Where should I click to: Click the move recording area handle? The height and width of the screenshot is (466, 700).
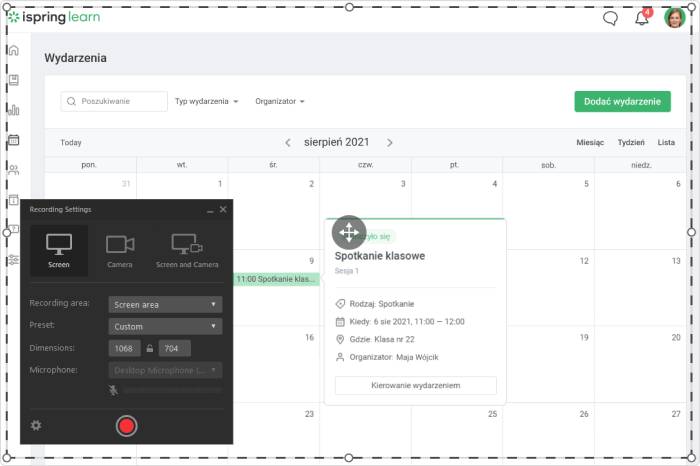tap(349, 233)
